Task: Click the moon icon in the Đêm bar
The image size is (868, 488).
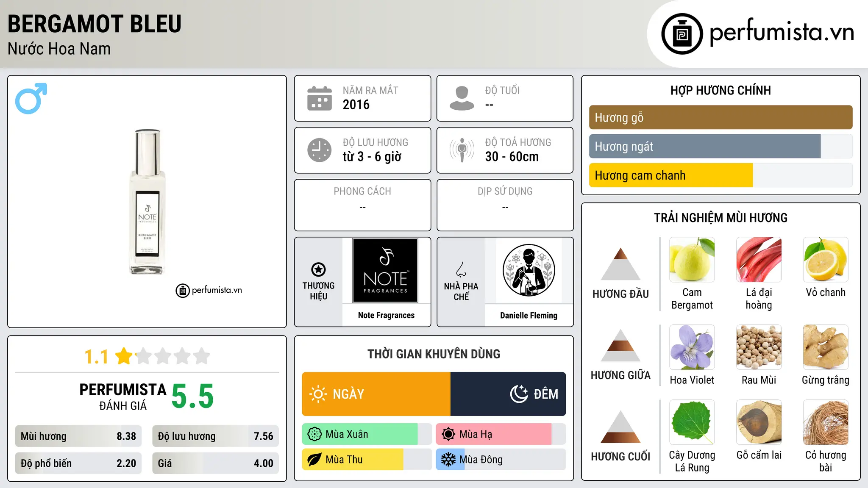Action: pyautogui.click(x=519, y=394)
